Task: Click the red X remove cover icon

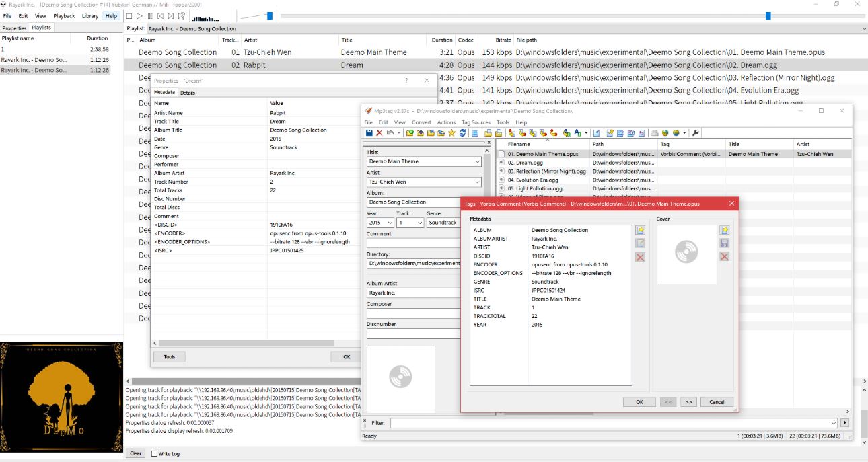Action: (x=724, y=256)
